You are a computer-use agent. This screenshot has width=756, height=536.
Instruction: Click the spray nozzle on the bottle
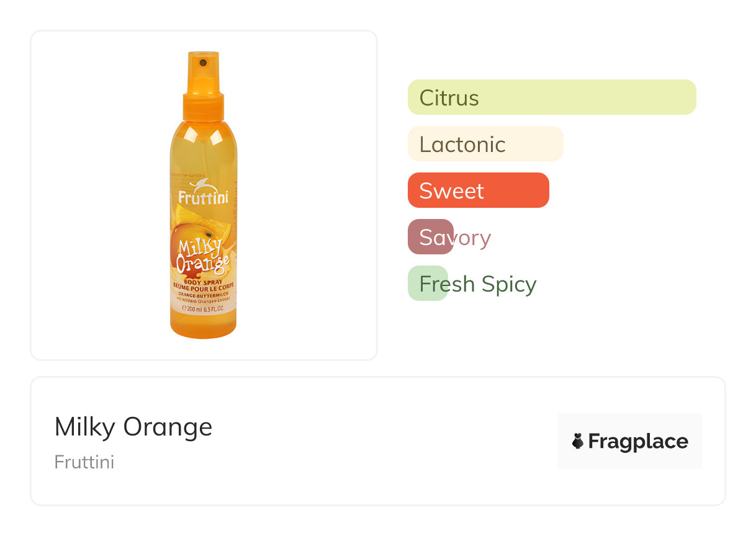coord(203,63)
